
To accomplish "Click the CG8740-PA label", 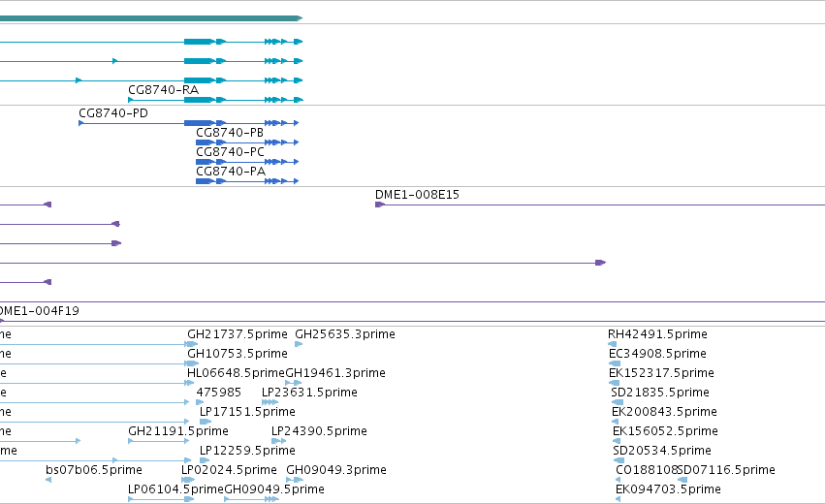I will [231, 172].
